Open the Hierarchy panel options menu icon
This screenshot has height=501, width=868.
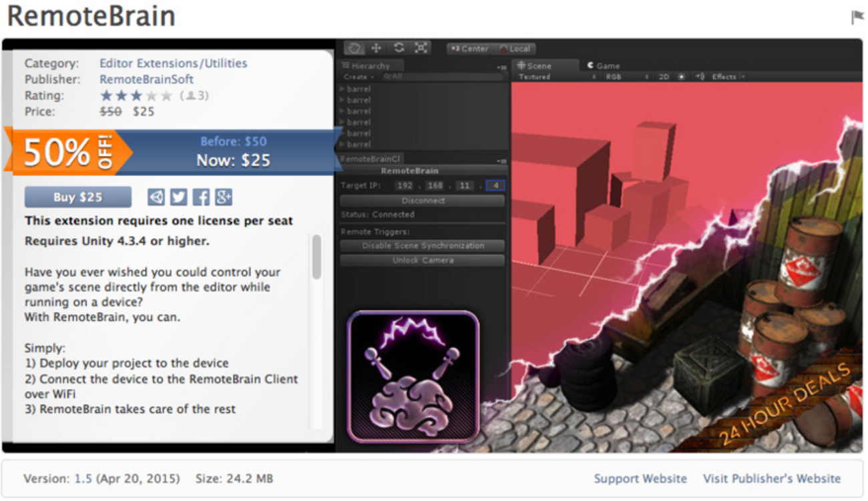click(501, 67)
